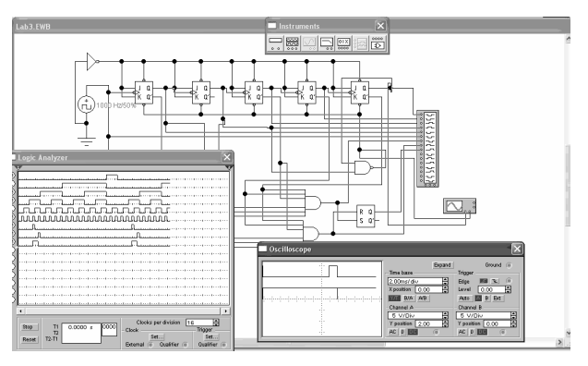Adjust the X position stepper arrows
This screenshot has width=588, height=366.
[445, 289]
